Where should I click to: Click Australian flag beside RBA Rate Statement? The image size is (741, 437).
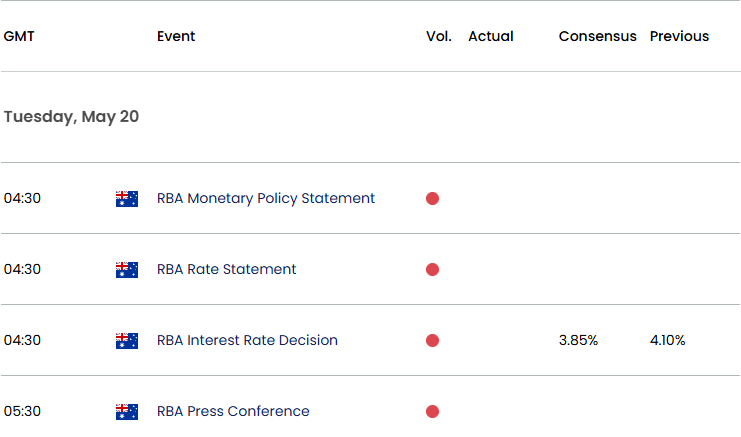[x=127, y=270]
